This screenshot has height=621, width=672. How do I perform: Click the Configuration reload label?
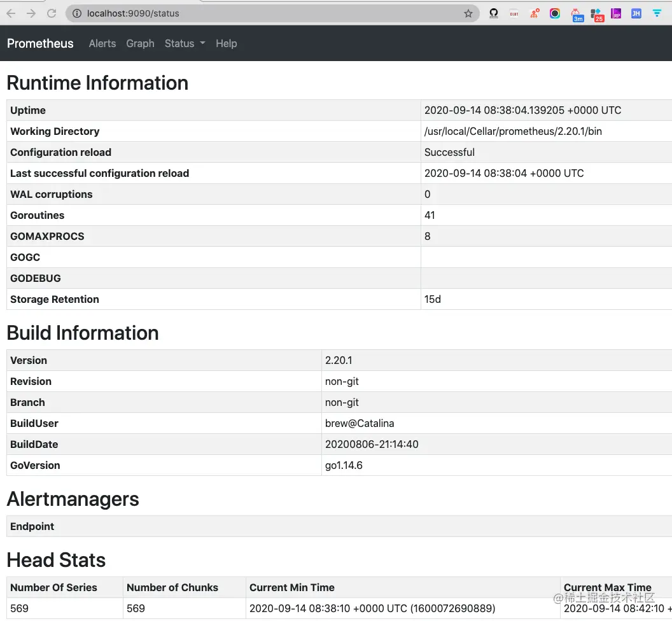point(61,152)
